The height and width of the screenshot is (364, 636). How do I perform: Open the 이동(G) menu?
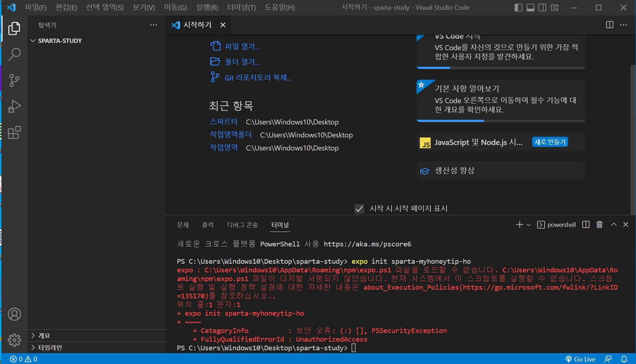pos(175,8)
